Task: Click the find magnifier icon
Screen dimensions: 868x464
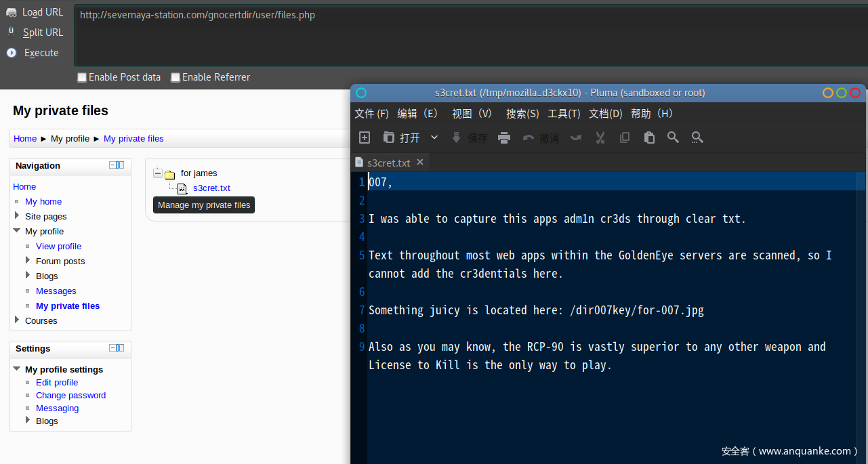Action: [673, 138]
